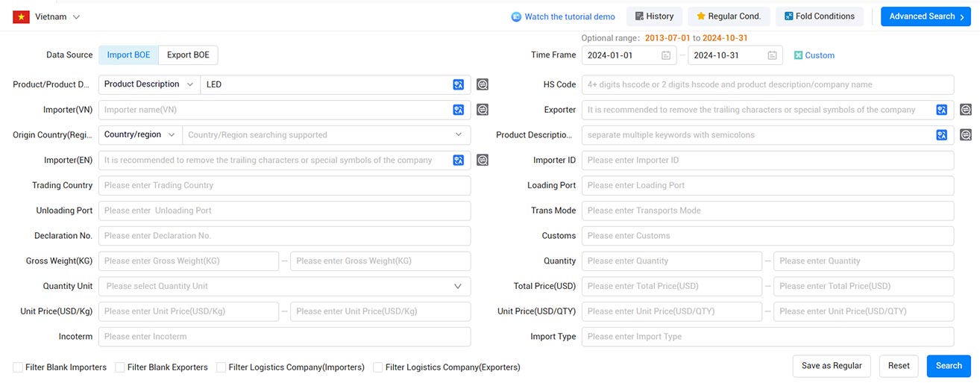Click translate icon in Importer(EN) field
The width and height of the screenshot is (980, 383).
click(x=459, y=160)
